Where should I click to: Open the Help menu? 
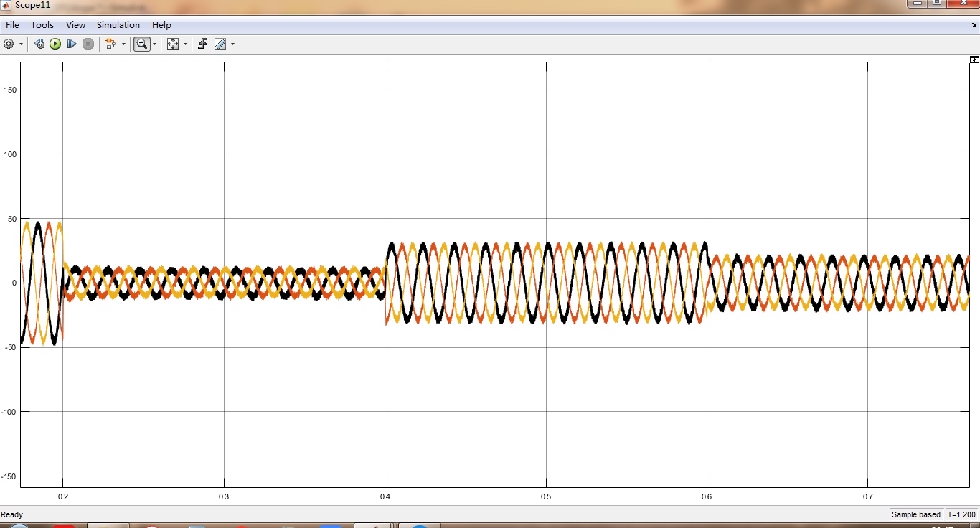coord(161,25)
